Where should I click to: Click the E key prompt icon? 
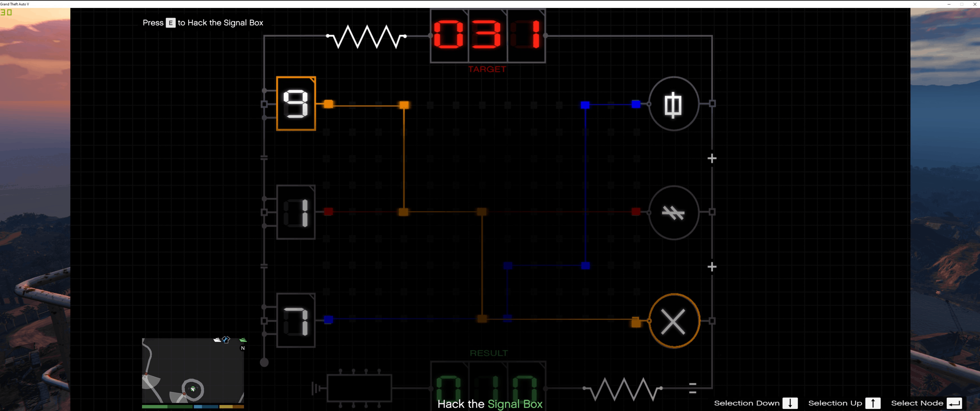point(170,23)
